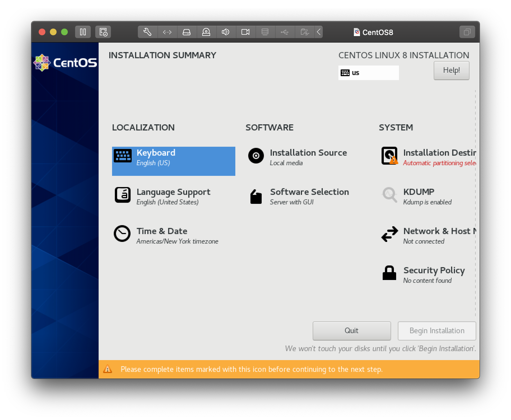Click the warning triangle in orange bar
Image resolution: width=511 pixels, height=420 pixels.
click(108, 369)
